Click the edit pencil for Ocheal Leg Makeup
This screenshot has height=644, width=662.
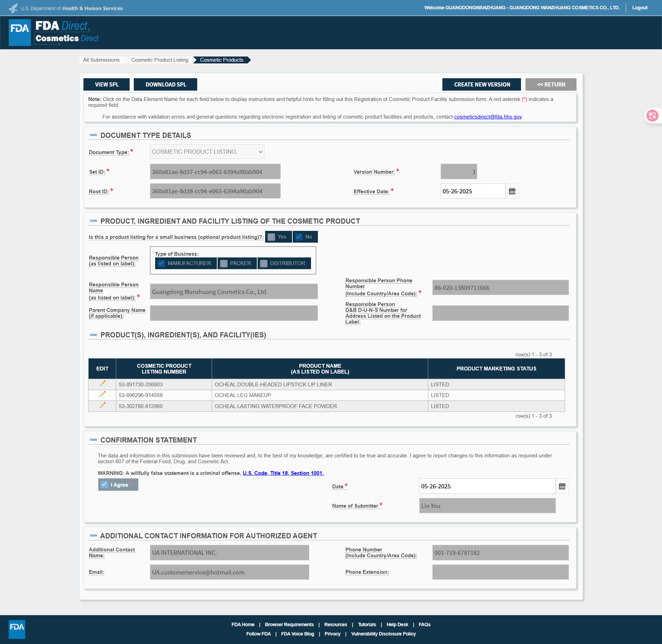(102, 395)
